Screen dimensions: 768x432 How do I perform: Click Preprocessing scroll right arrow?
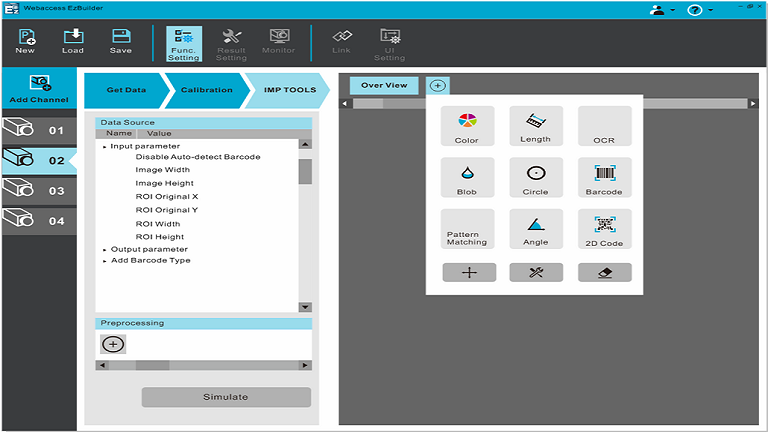[305, 365]
